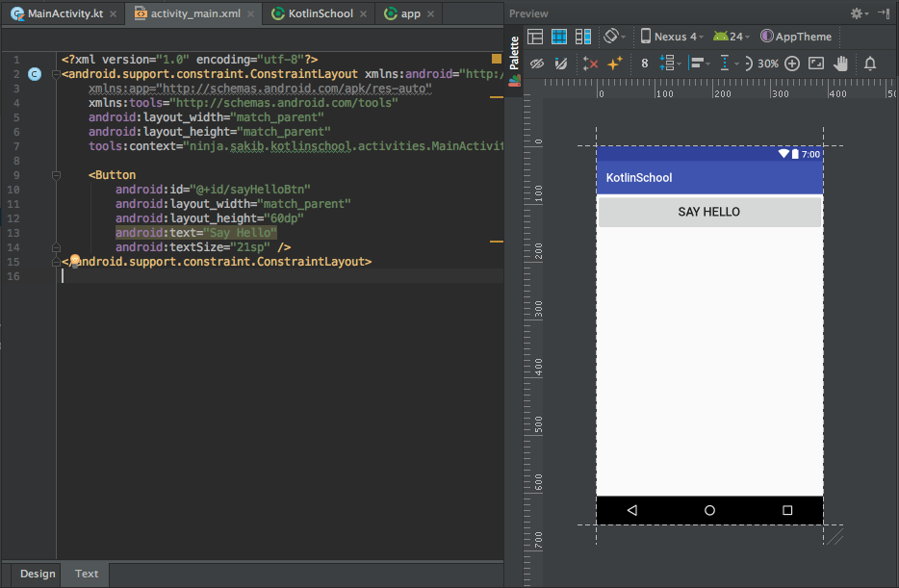
Task: Clear all constraints icon
Action: coord(590,64)
